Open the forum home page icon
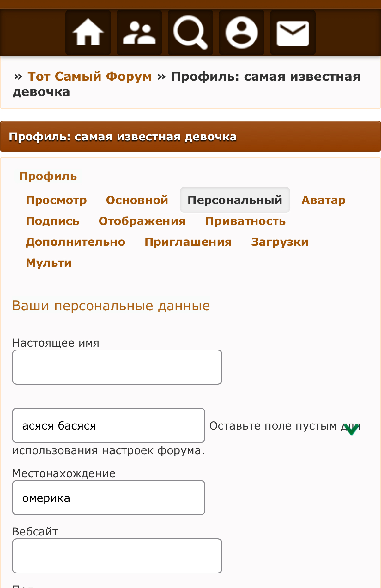The width and height of the screenshot is (381, 588). click(x=88, y=33)
